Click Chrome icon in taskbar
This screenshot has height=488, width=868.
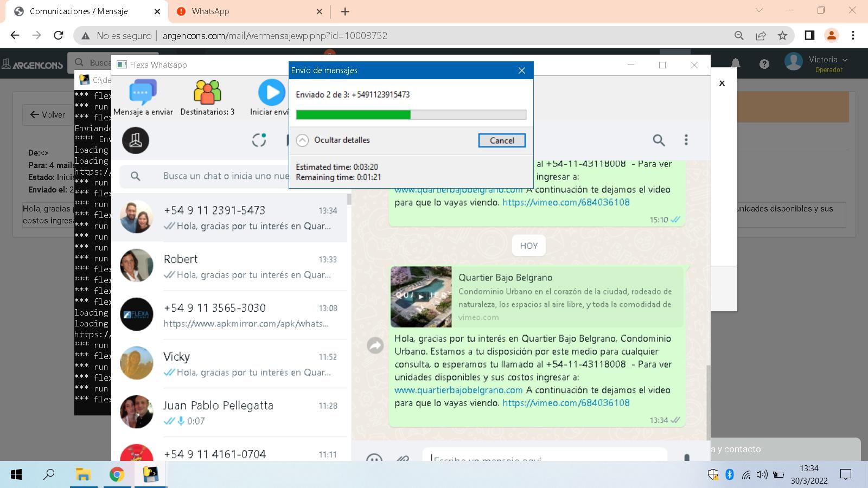tap(117, 475)
